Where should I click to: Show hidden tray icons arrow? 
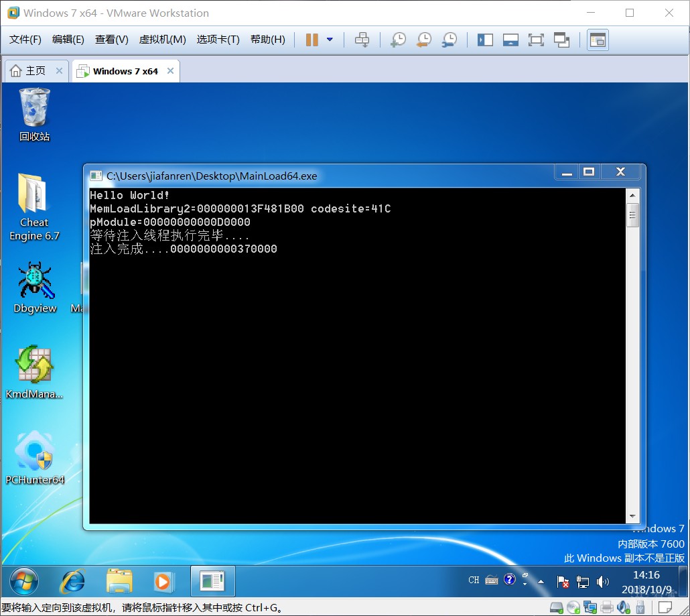[x=541, y=582]
